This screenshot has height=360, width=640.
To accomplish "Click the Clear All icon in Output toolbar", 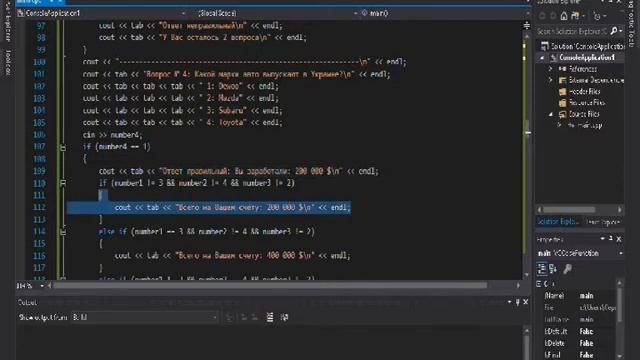I will [x=270, y=317].
